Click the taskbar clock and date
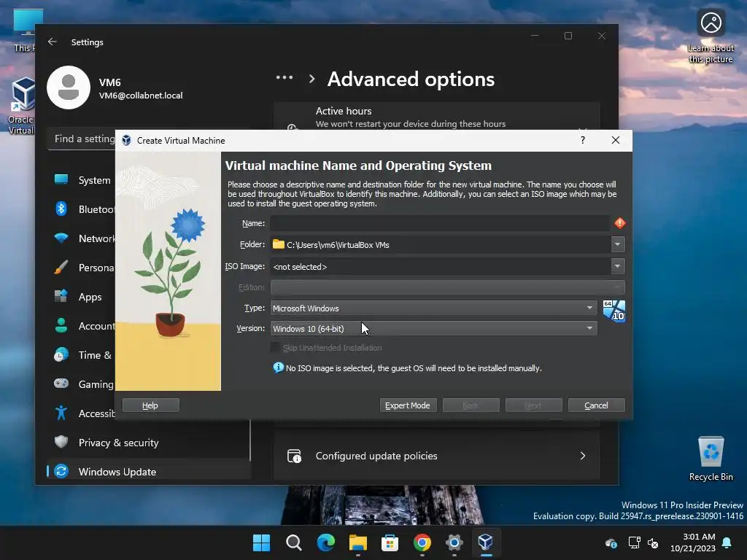Image resolution: width=747 pixels, height=560 pixels. pyautogui.click(x=693, y=542)
